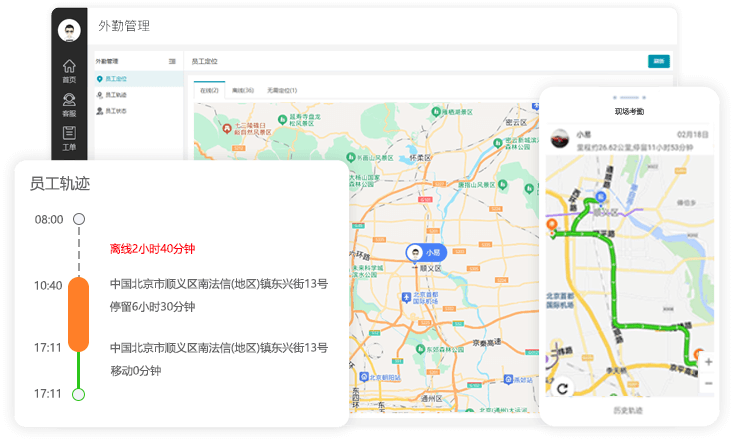
Task: Switch to the 无需定位(1) tab
Action: [x=282, y=90]
